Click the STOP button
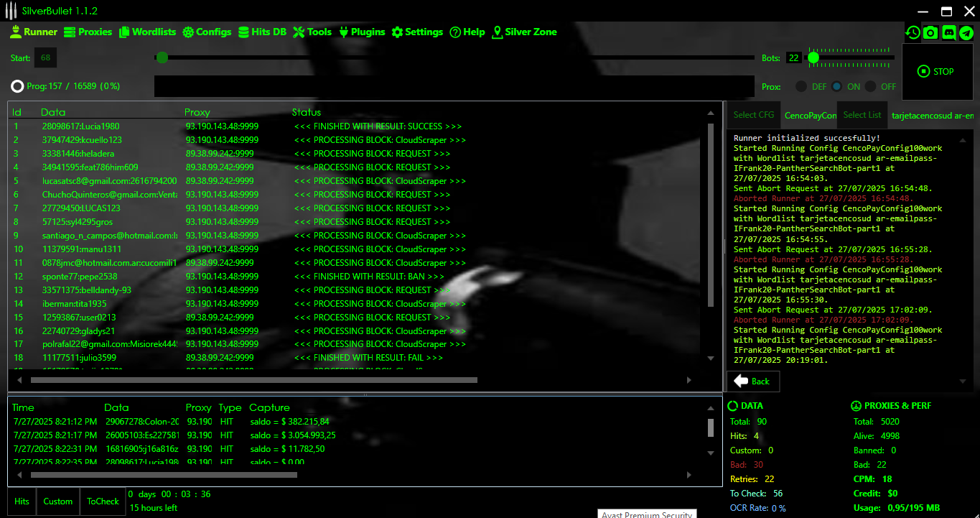 [936, 71]
